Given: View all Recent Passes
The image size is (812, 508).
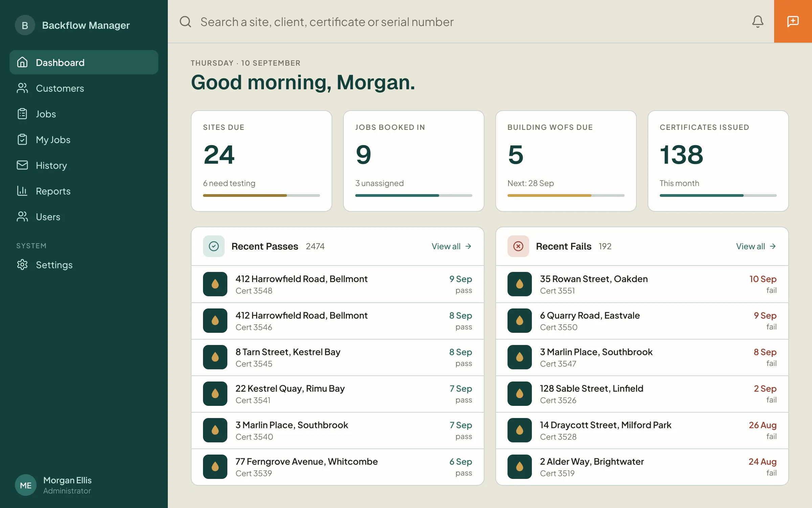Looking at the screenshot, I should pos(452,246).
